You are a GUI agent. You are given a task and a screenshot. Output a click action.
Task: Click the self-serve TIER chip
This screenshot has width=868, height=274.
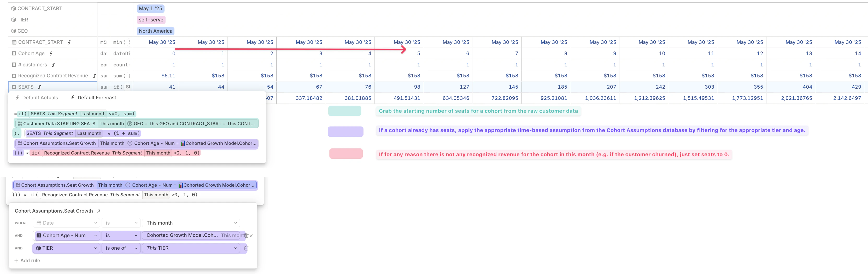pos(151,20)
